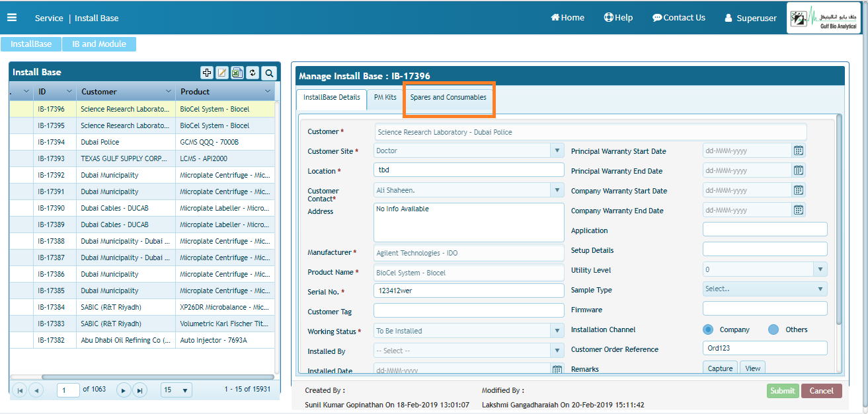Select row IB-17382 Abu Dhabi Oil Refining

[x=142, y=340]
